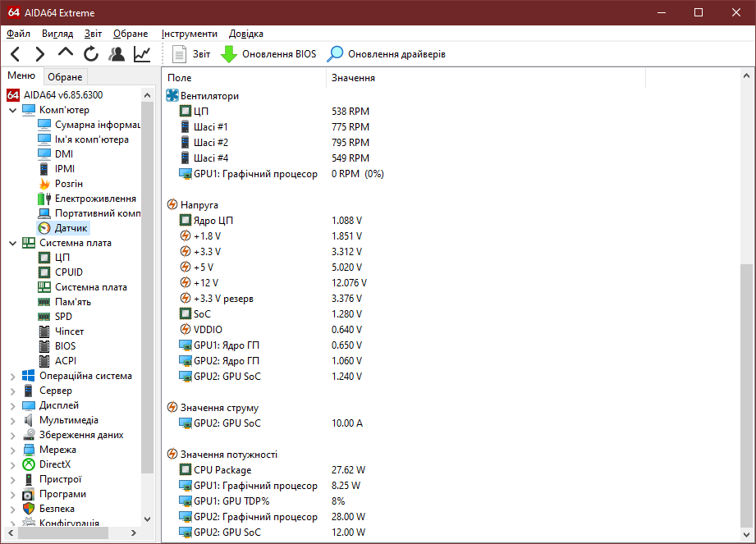Expand the Мультимедіа tree branch
Image resolution: width=756 pixels, height=544 pixels.
pyautogui.click(x=13, y=421)
